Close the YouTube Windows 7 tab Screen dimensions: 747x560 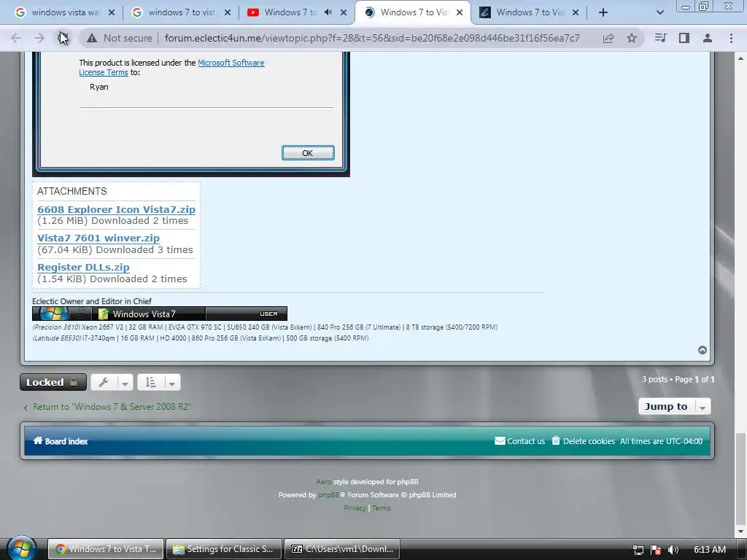pyautogui.click(x=344, y=12)
